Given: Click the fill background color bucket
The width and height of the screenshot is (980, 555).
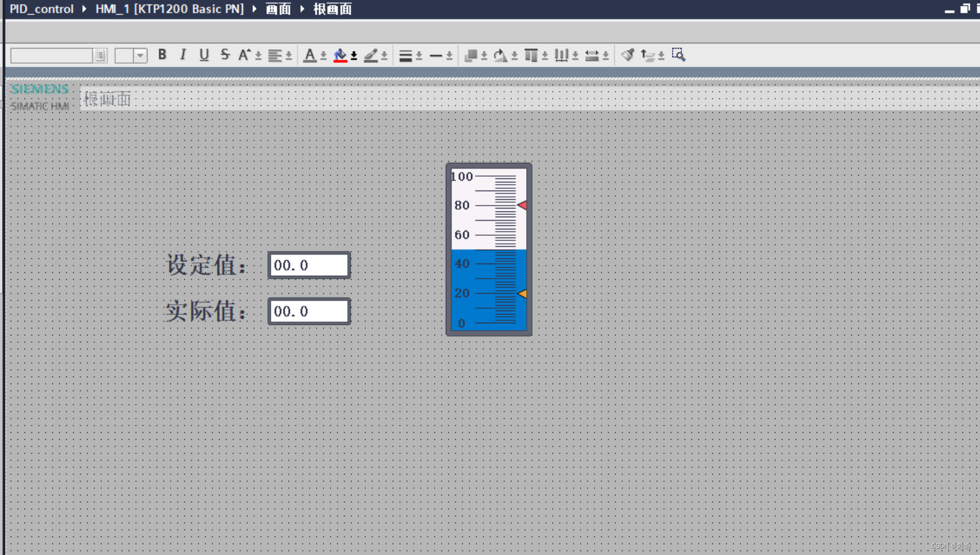Looking at the screenshot, I should point(340,56).
